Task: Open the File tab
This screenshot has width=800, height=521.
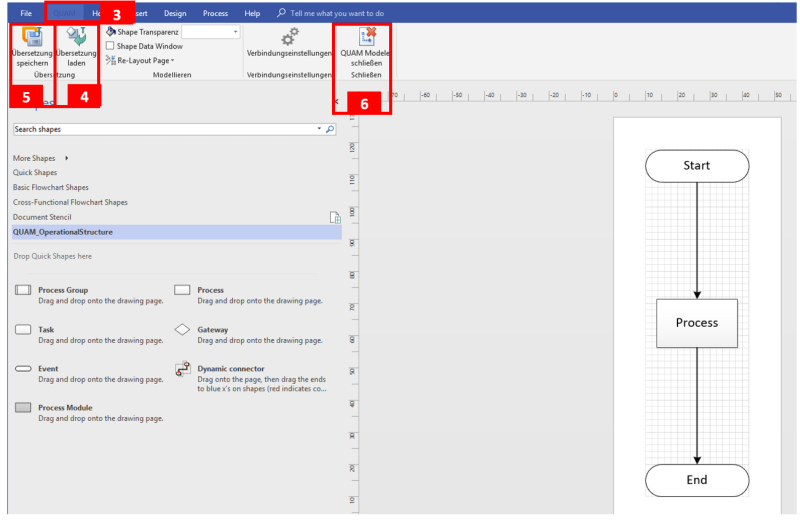Action: [26, 13]
